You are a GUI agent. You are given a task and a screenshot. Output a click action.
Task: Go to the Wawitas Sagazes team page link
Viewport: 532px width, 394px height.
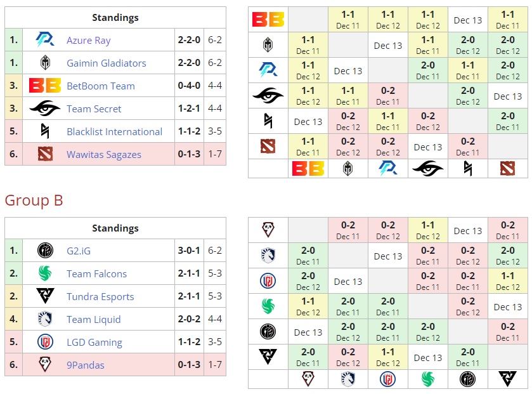point(103,154)
